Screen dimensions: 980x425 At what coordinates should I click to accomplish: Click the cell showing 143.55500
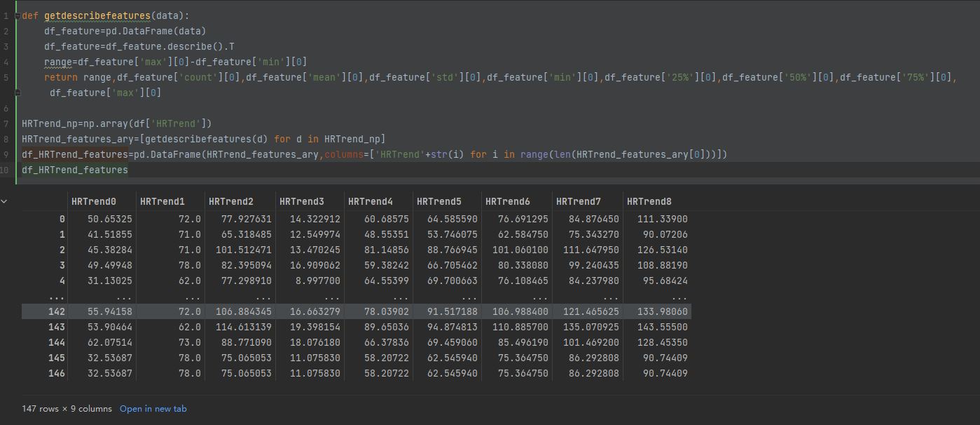click(662, 328)
